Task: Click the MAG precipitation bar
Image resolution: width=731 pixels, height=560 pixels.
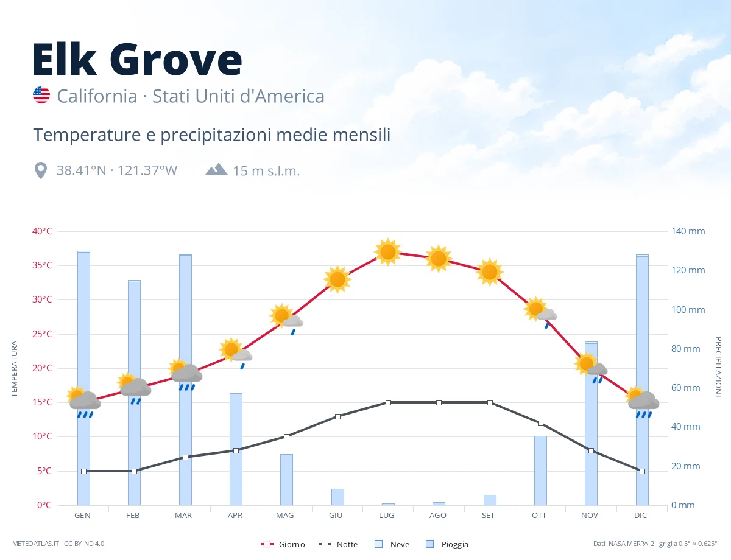Action: click(286, 480)
